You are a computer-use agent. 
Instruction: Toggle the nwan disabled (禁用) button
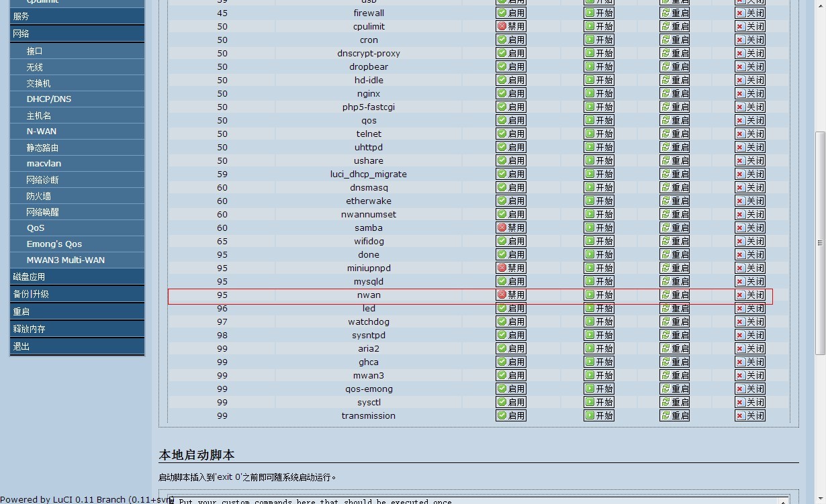click(x=511, y=295)
